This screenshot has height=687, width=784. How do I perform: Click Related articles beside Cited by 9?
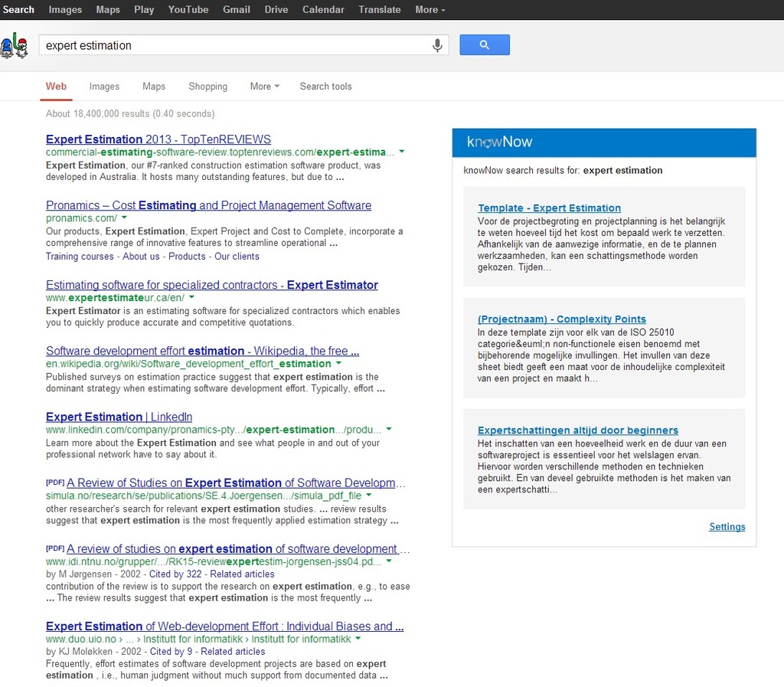233,652
